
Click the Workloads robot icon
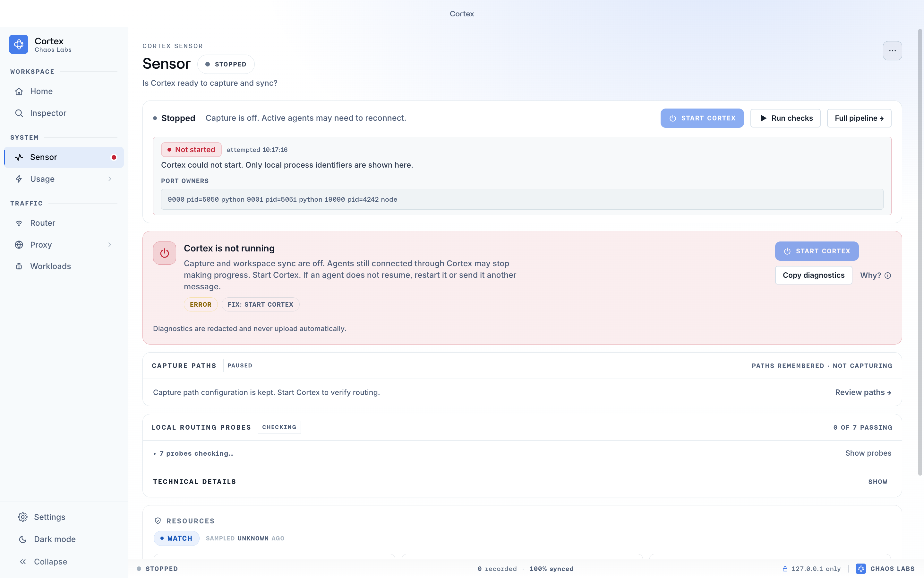tap(19, 267)
